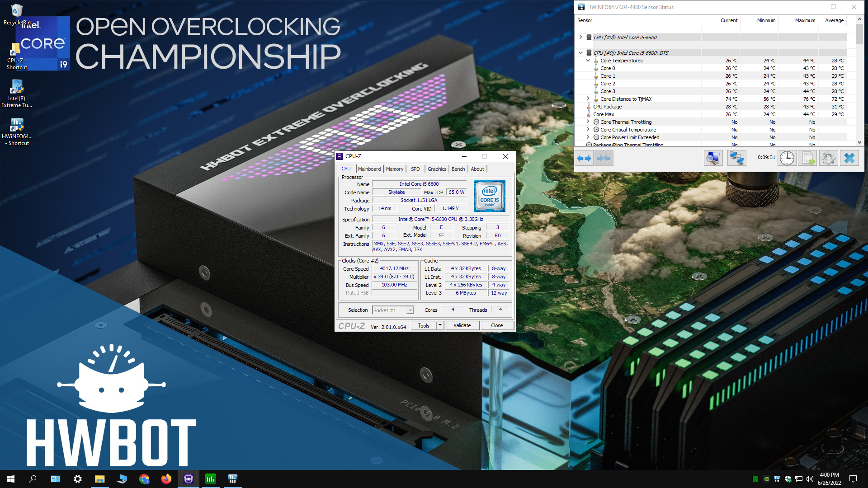Viewport: 868px width, 488px height.
Task: Reset the HWiNFO sensor clock timer
Action: point(787,158)
